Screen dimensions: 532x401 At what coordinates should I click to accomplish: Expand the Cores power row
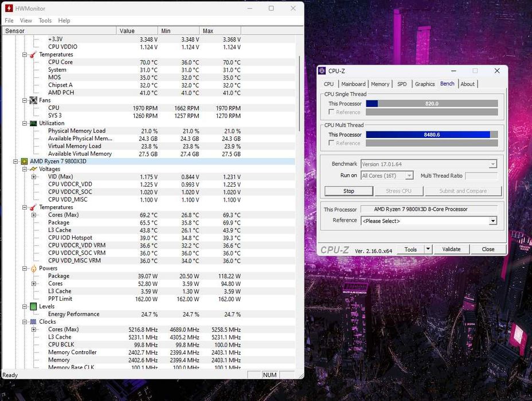(x=34, y=284)
